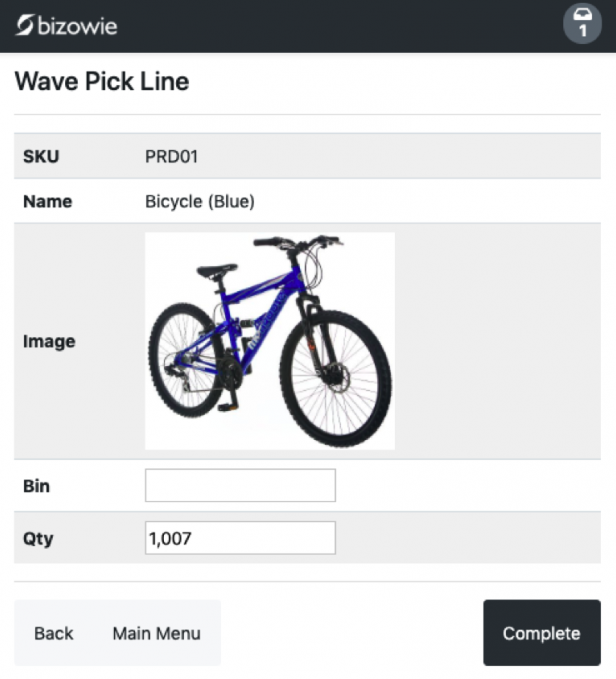Click the Bin field label
616x679 pixels.
pyautogui.click(x=36, y=486)
